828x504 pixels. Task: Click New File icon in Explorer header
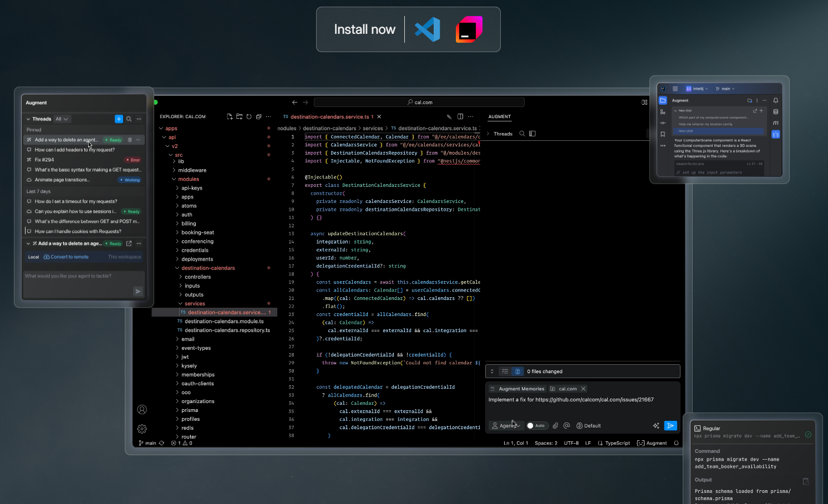(230, 116)
